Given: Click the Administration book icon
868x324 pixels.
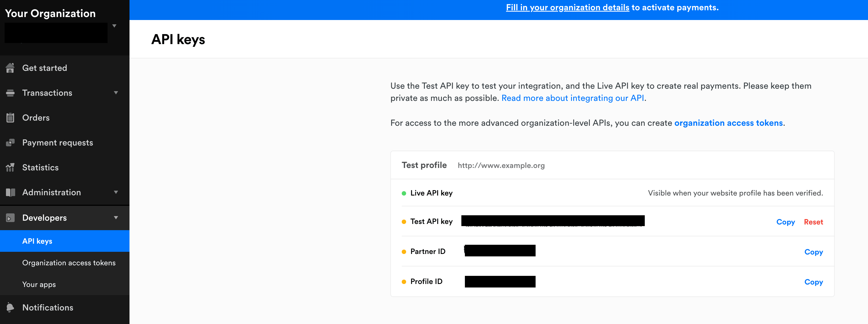Looking at the screenshot, I should tap(10, 193).
